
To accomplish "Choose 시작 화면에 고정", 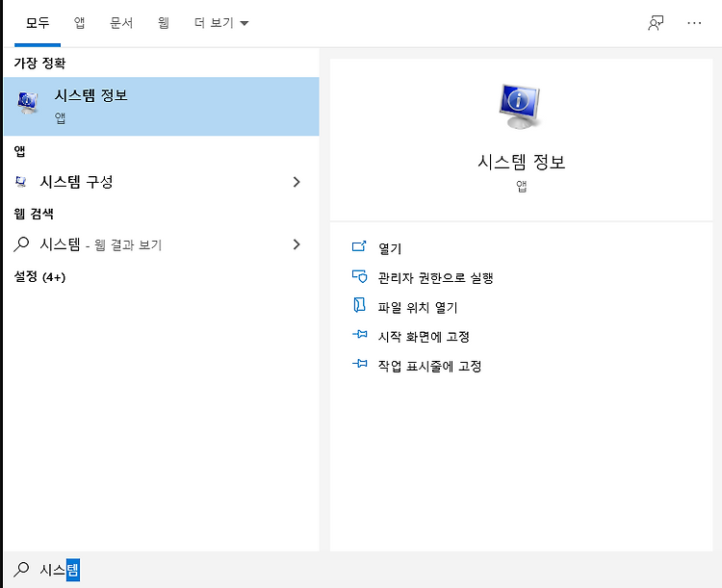I will (424, 337).
